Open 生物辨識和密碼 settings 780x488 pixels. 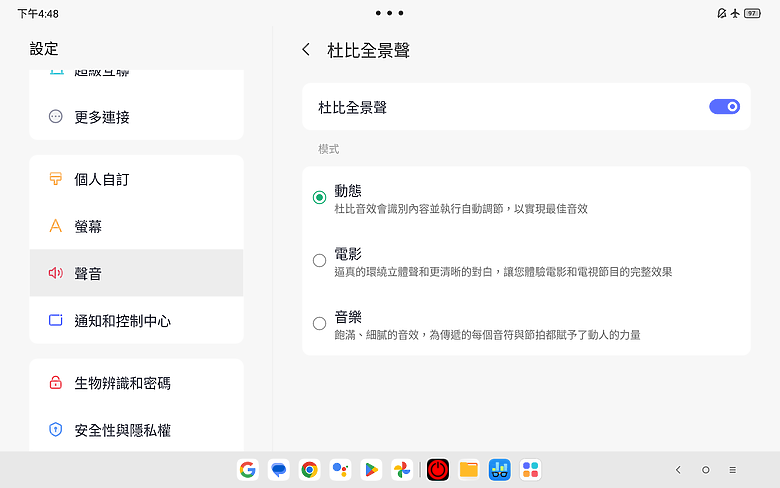point(136,383)
